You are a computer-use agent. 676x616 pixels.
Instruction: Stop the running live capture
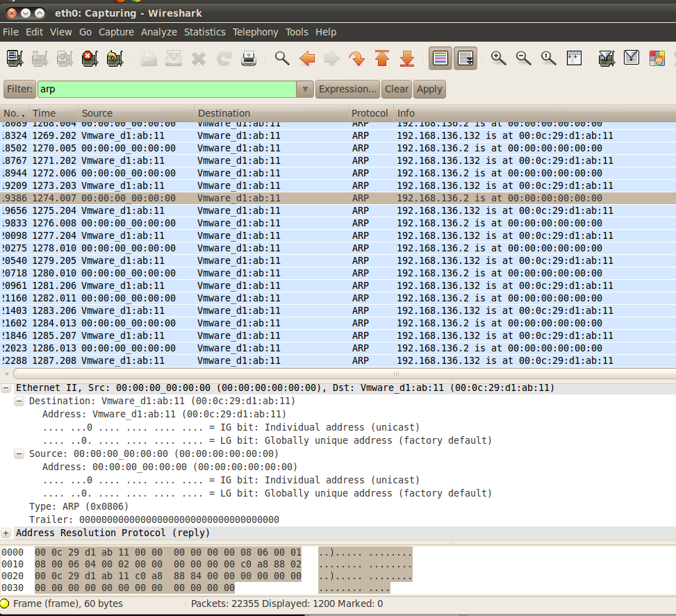click(90, 58)
